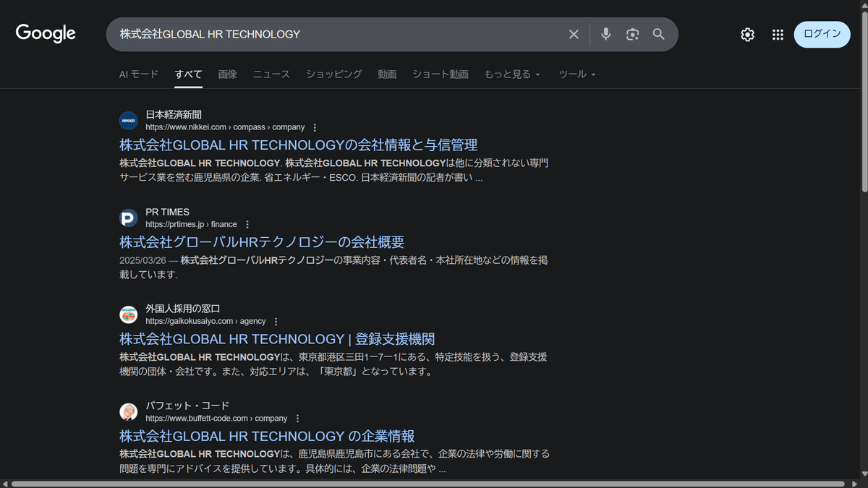Open GLOBAL HR TECHNOLOGY の企業情報 link
The height and width of the screenshot is (488, 868).
(267, 435)
